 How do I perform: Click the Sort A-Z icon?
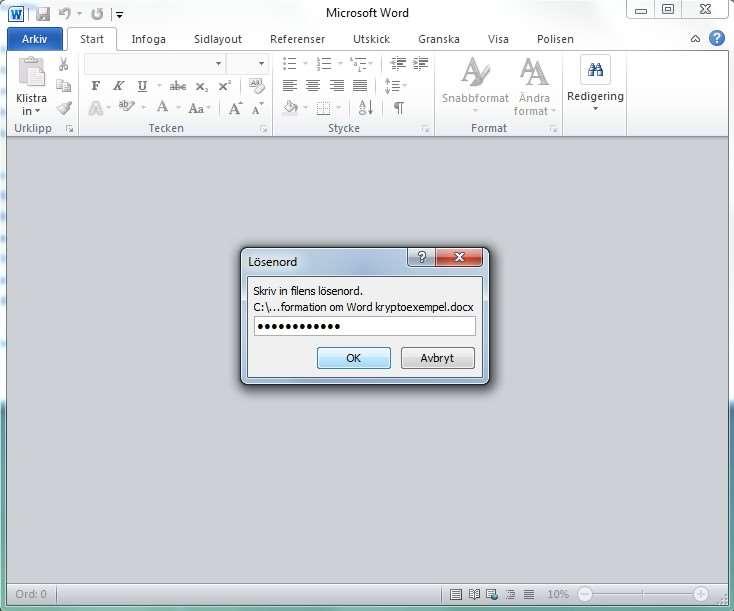(365, 108)
